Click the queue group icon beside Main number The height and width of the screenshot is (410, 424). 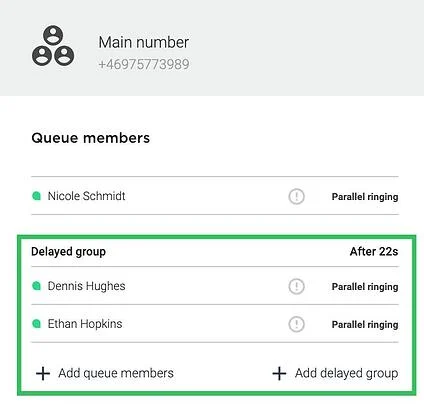click(x=53, y=46)
